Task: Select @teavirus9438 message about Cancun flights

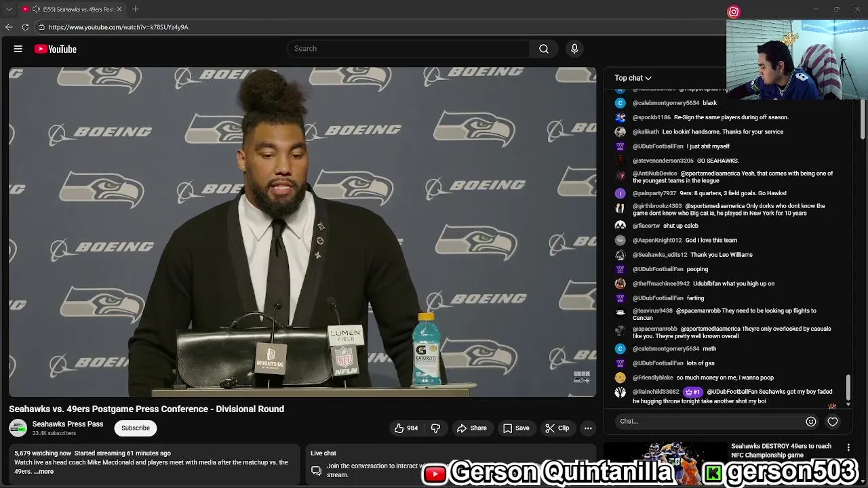Action: (726, 314)
